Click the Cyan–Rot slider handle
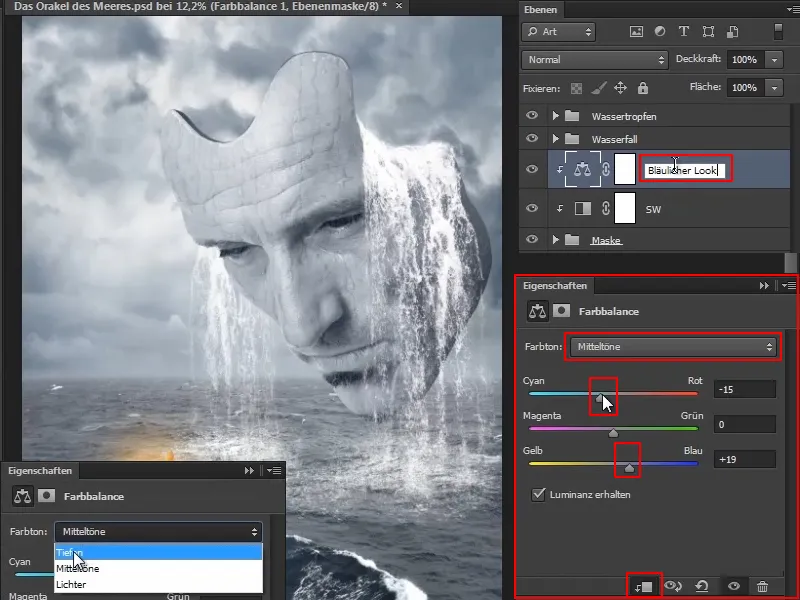This screenshot has height=600, width=800. point(599,398)
